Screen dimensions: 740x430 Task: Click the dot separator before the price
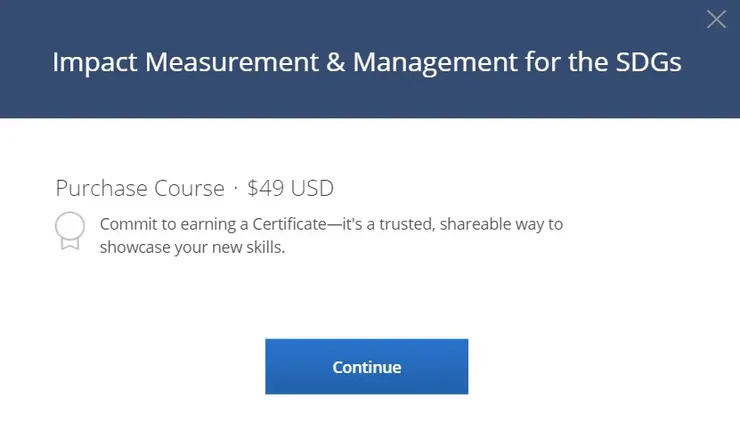[236, 188]
